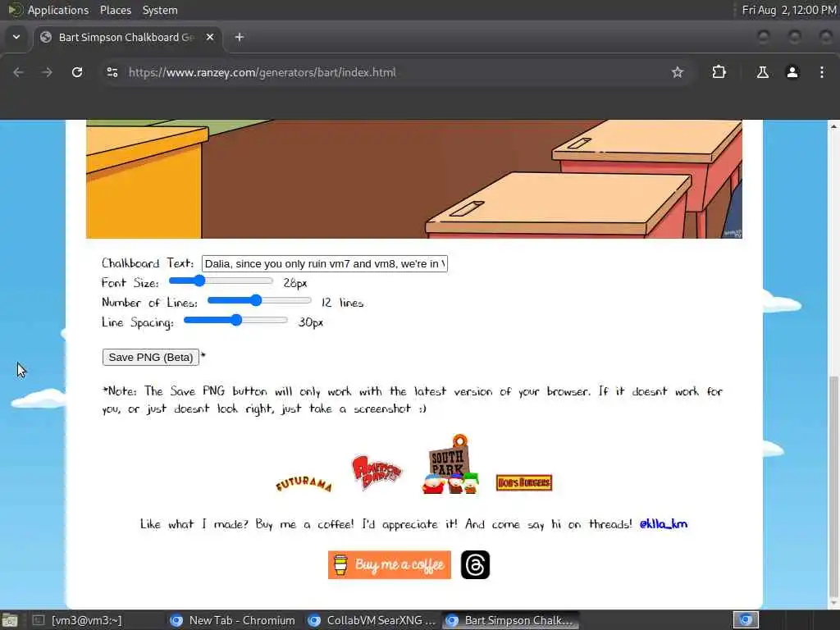Focus the URL address bar

(396, 72)
